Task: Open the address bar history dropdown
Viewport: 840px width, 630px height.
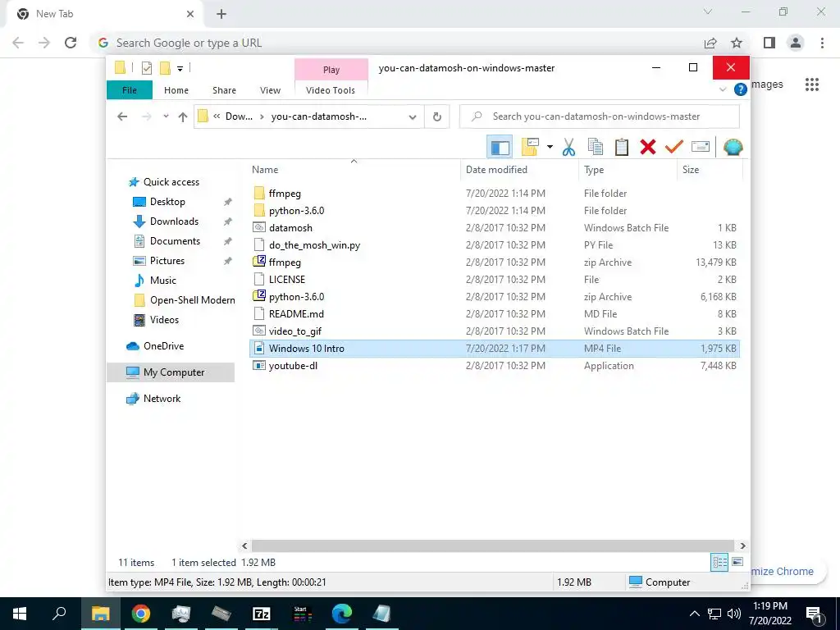Action: (413, 116)
